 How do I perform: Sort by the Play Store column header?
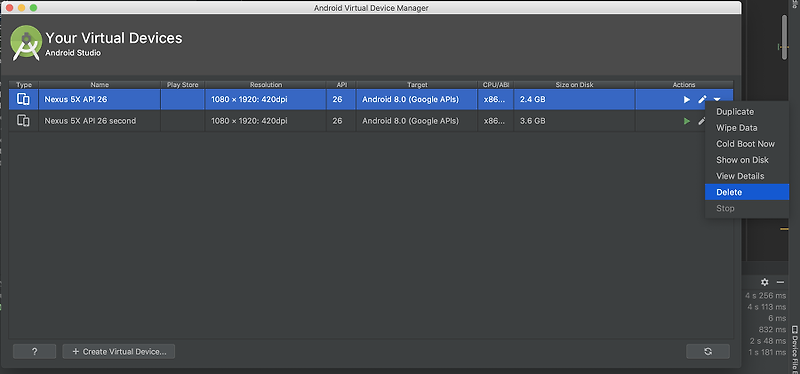coord(183,85)
